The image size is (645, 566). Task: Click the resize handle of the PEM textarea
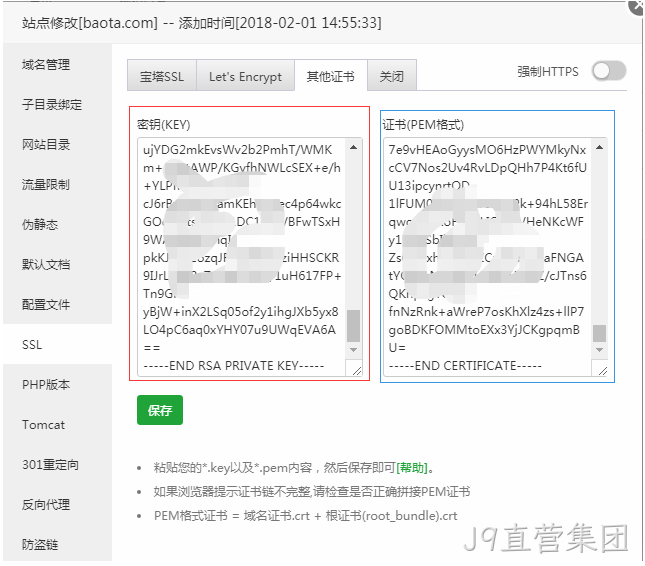pos(602,370)
